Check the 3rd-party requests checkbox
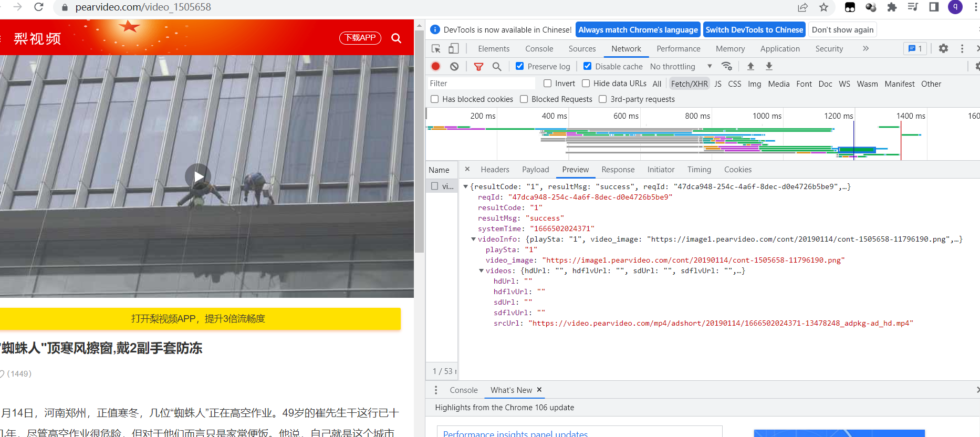 [x=603, y=99]
